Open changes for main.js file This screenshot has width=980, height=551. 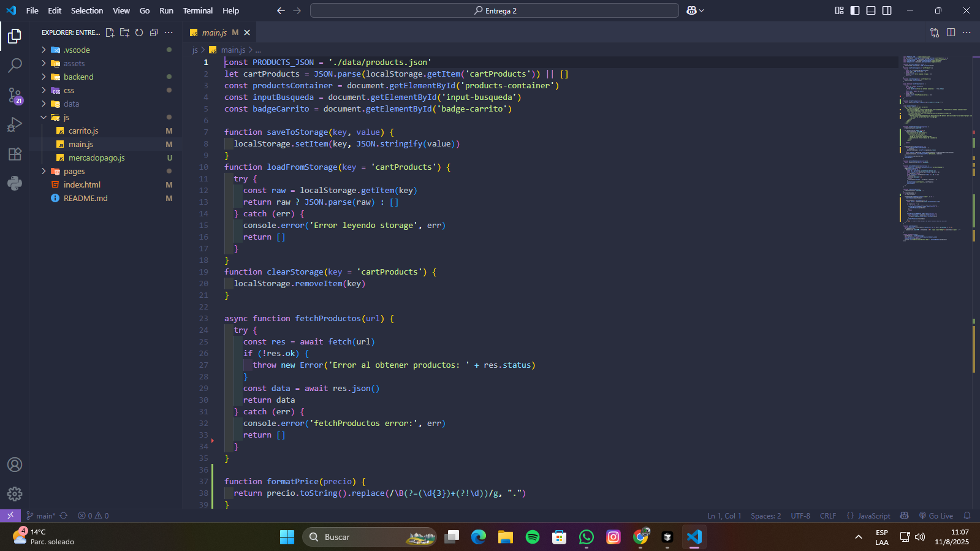coord(935,32)
